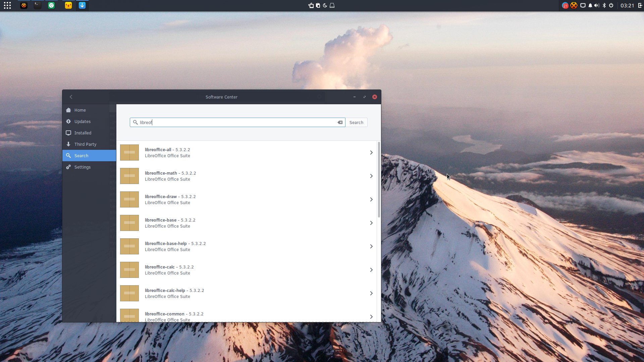Viewport: 644px width, 362px height.
Task: Click the libreoffice-all package icon
Action: (129, 153)
